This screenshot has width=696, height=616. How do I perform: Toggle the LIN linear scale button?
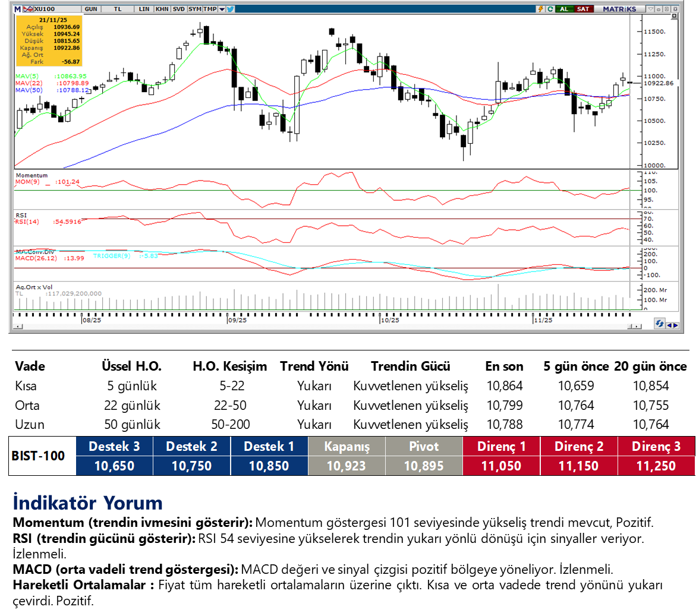(x=144, y=9)
